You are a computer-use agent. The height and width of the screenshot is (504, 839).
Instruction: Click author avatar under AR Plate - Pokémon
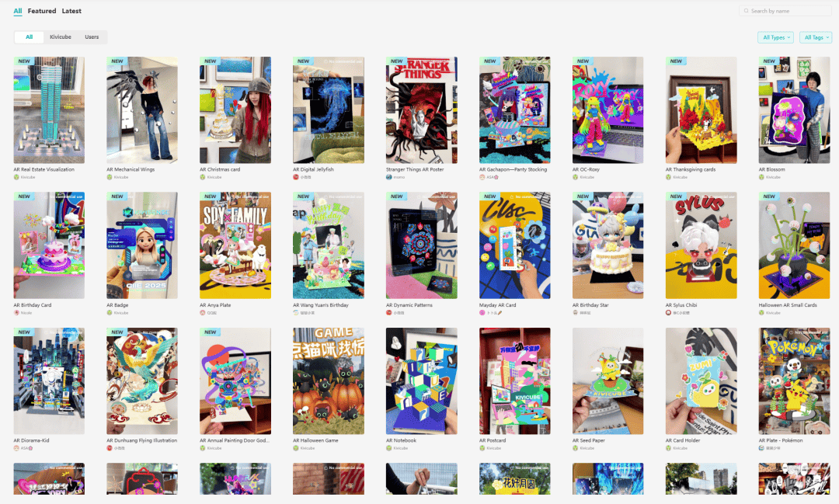click(x=761, y=448)
